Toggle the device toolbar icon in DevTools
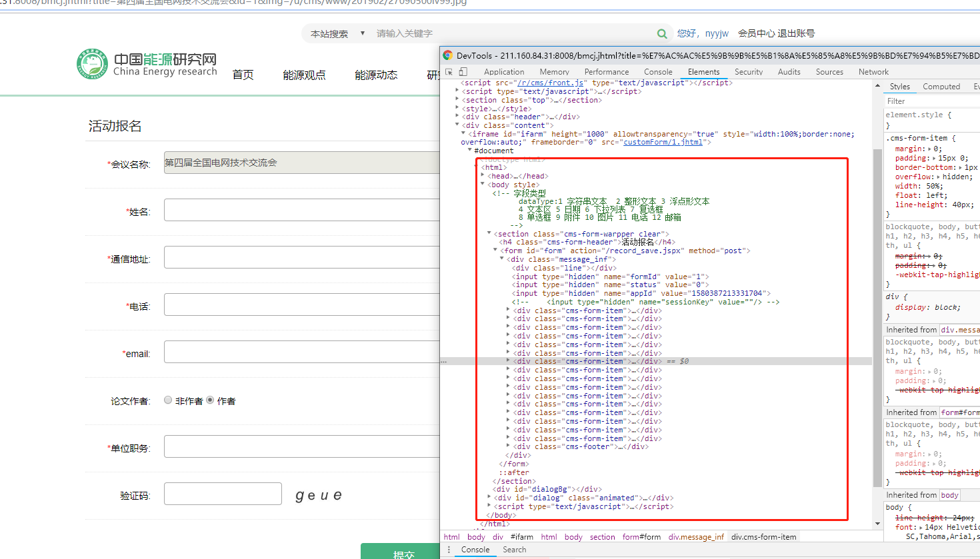The width and height of the screenshot is (980, 559). 463,72
